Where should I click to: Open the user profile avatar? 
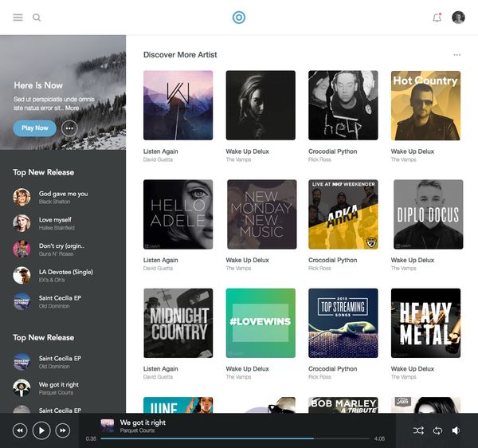[458, 18]
